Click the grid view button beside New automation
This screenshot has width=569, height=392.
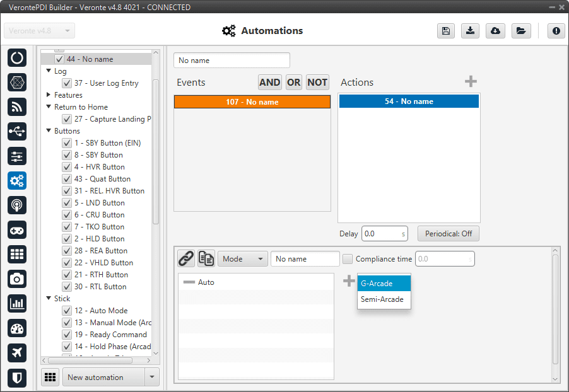point(50,378)
